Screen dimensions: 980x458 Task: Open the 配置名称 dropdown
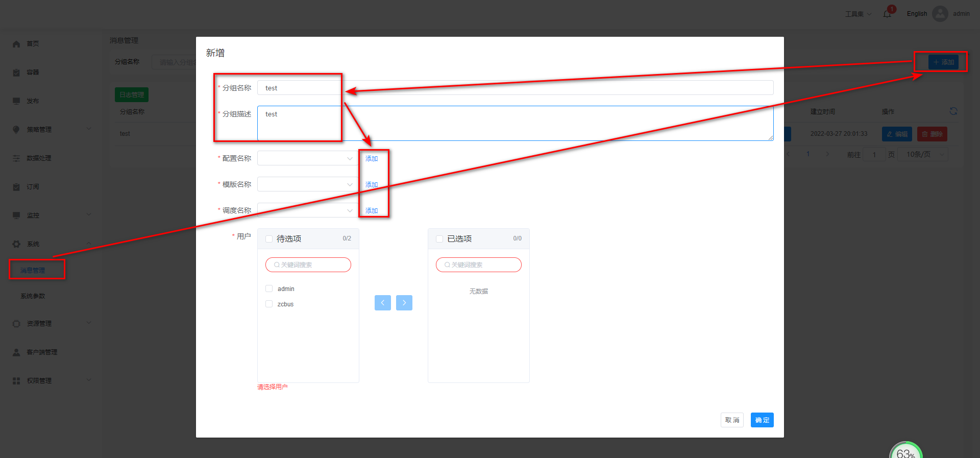(x=307, y=158)
